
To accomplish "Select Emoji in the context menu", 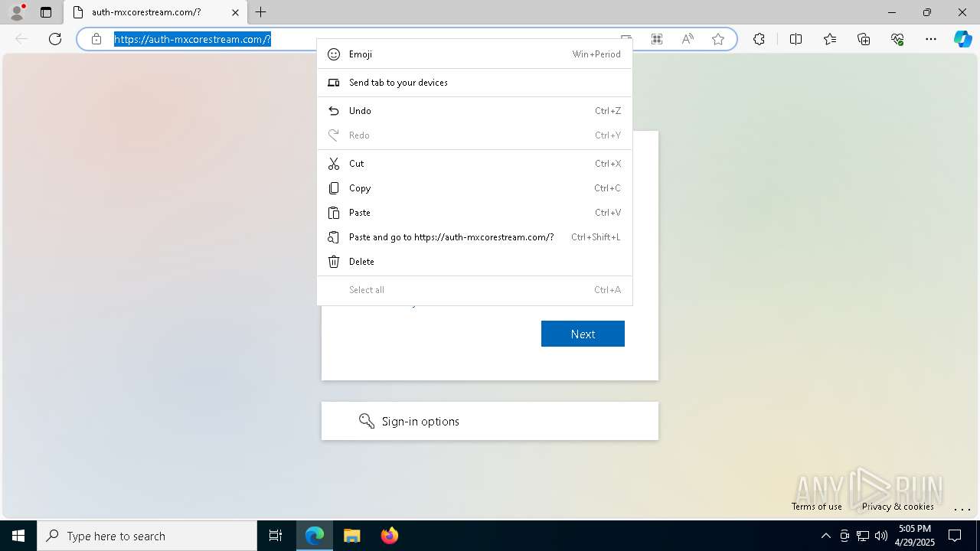I will [x=475, y=54].
